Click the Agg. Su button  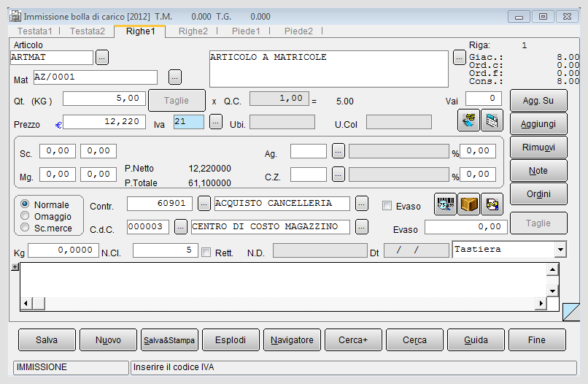(538, 101)
